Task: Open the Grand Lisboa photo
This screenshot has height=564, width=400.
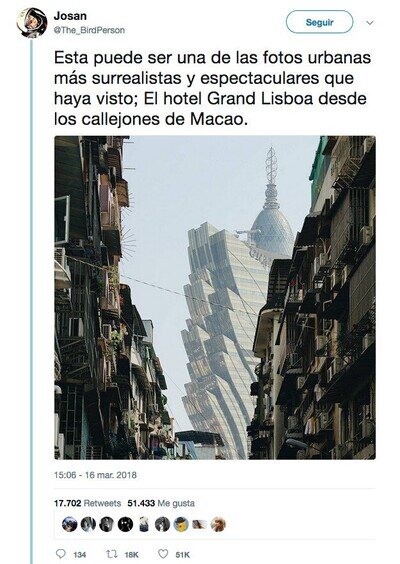Action: tap(215, 297)
